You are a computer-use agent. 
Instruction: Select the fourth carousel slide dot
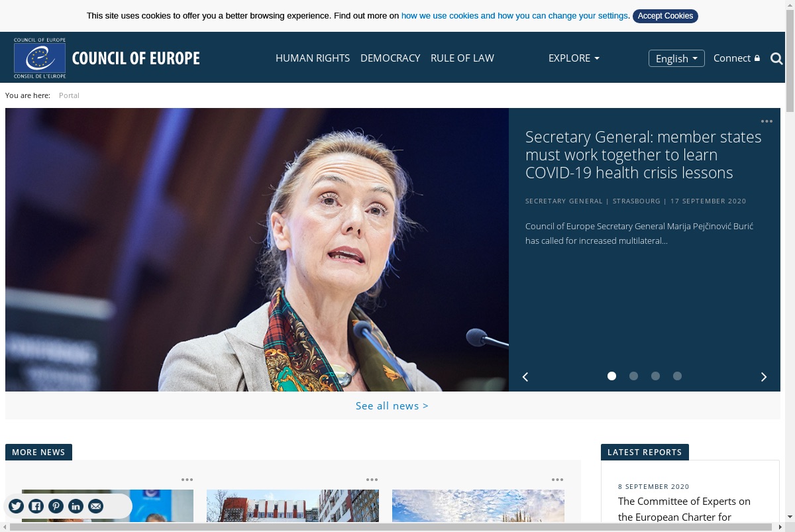pos(677,376)
